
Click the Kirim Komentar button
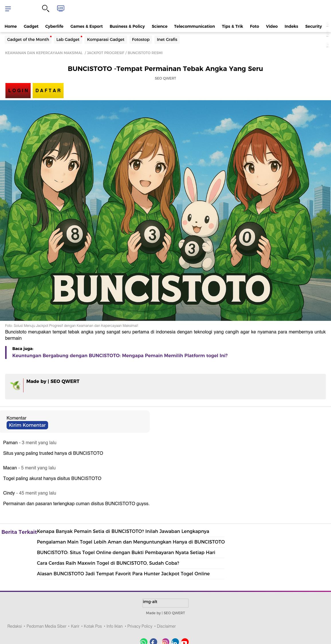point(27,425)
